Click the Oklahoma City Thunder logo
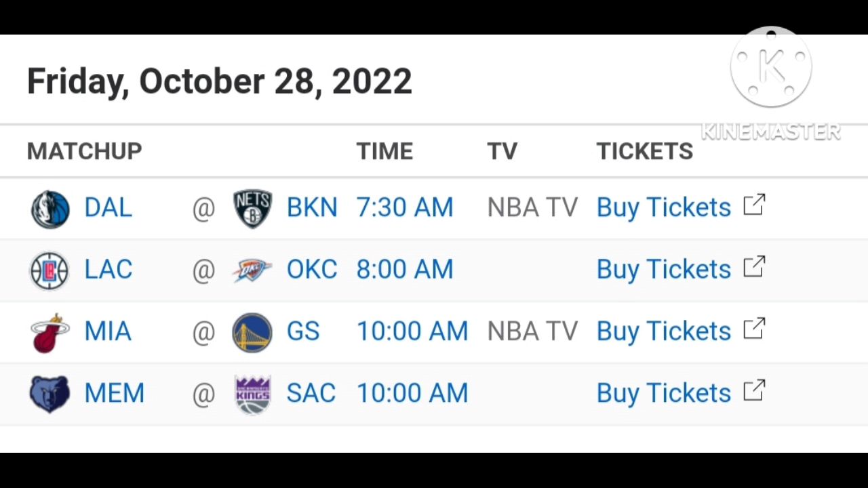The height and width of the screenshot is (488, 868). click(x=252, y=270)
